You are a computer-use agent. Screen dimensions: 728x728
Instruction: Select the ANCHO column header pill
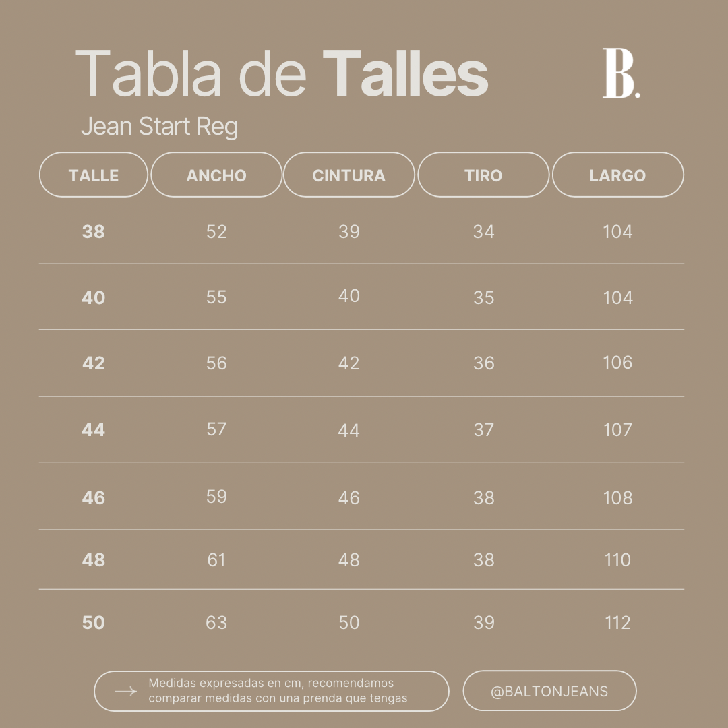pyautogui.click(x=216, y=175)
